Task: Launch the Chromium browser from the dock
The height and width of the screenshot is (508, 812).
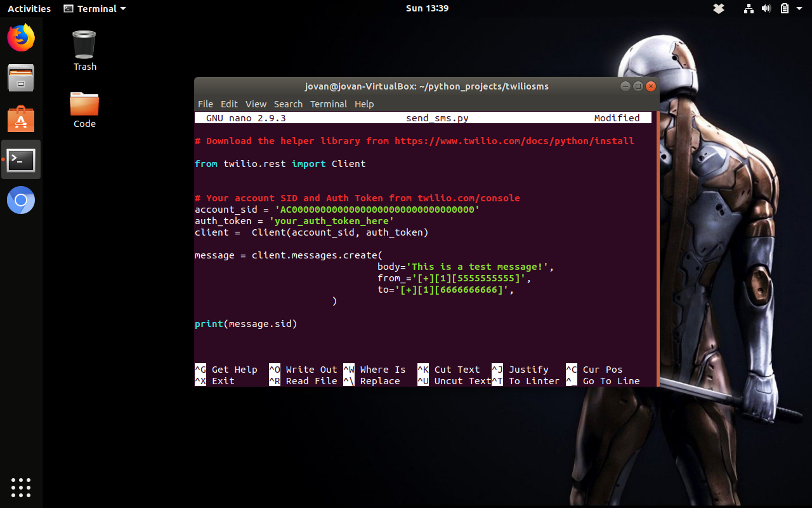Action: click(x=21, y=201)
